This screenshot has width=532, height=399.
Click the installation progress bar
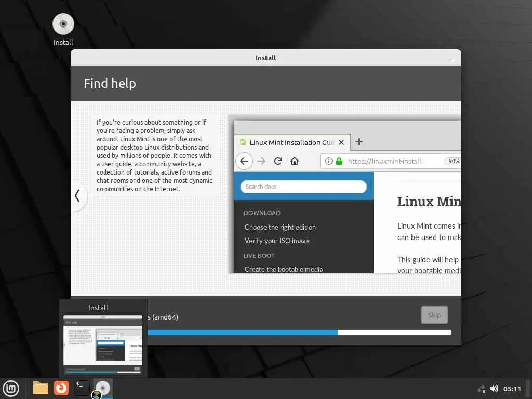click(x=299, y=332)
